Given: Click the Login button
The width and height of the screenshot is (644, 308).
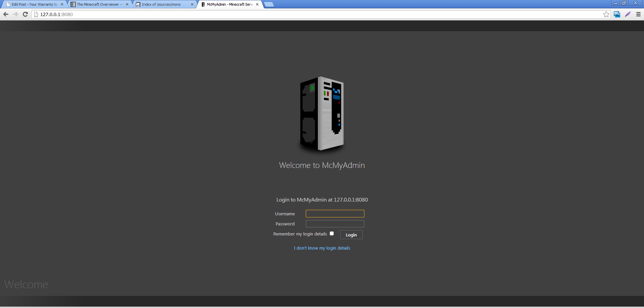Looking at the screenshot, I should coord(351,235).
